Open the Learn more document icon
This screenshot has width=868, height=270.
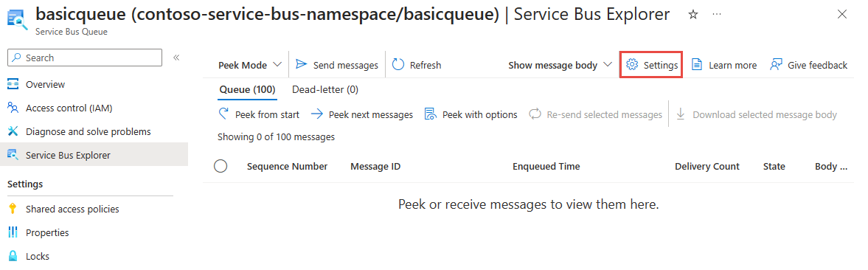click(697, 65)
